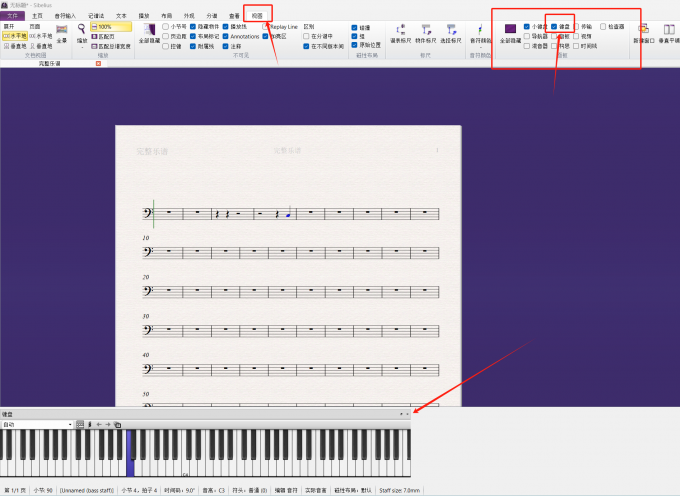680x496 pixels.
Task: Click the 全景 panorama view icon
Action: pos(62,33)
